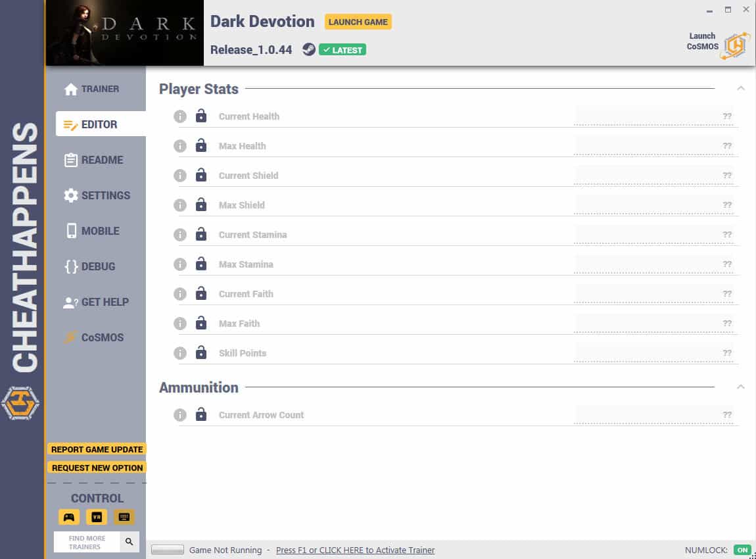The width and height of the screenshot is (756, 559).
Task: Select the keyboard control icon
Action: pyautogui.click(x=124, y=517)
